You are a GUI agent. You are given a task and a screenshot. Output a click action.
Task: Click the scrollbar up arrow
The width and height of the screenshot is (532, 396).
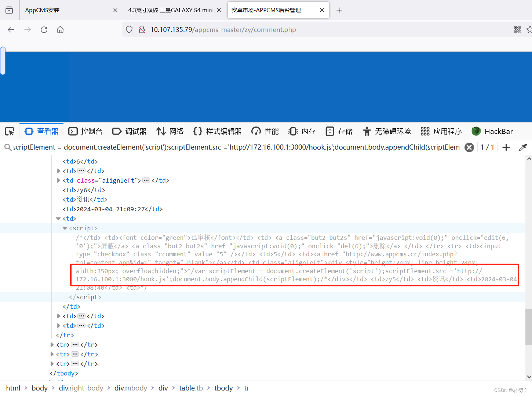click(529, 159)
